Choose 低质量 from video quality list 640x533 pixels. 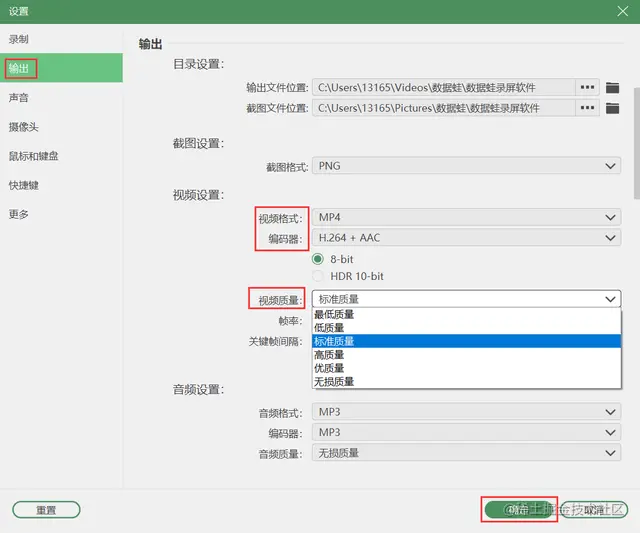tap(467, 328)
